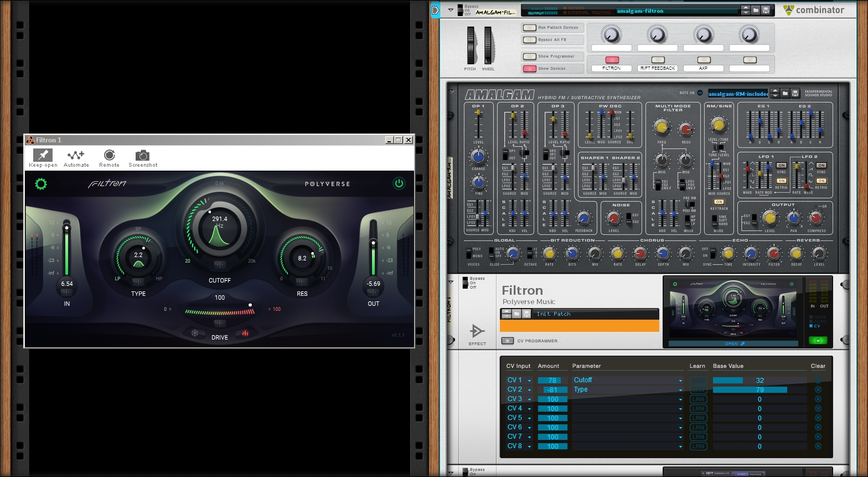Click the Effect icon on Filtron rack device
This screenshot has width=868, height=477.
[477, 331]
